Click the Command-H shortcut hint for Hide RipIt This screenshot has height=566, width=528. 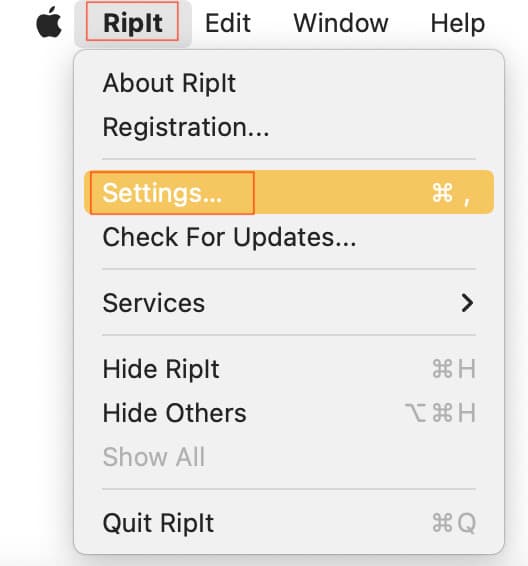pyautogui.click(x=454, y=369)
